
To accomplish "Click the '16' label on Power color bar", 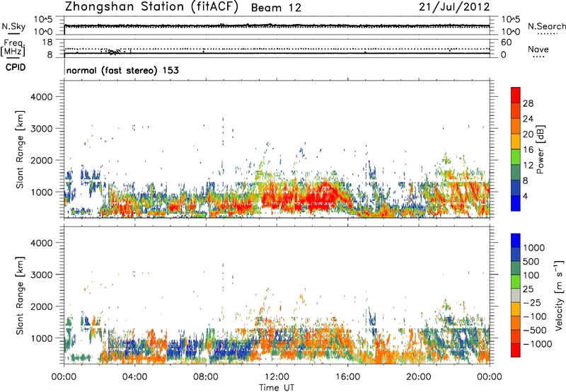I will [528, 150].
